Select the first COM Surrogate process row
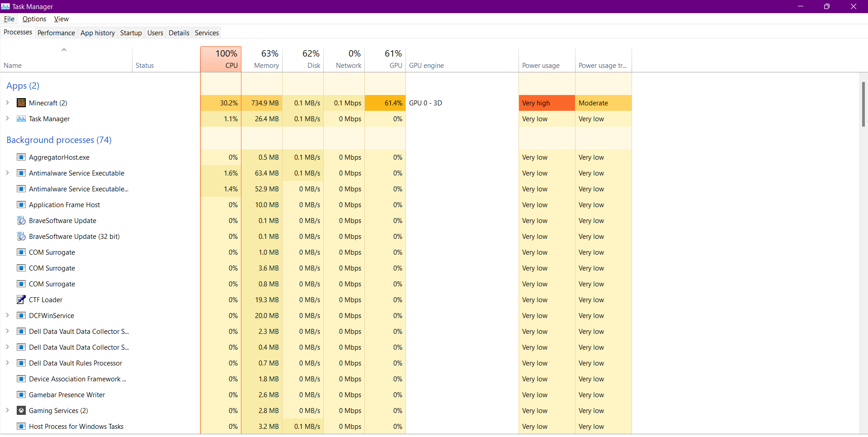The width and height of the screenshot is (868, 437). [x=52, y=252]
